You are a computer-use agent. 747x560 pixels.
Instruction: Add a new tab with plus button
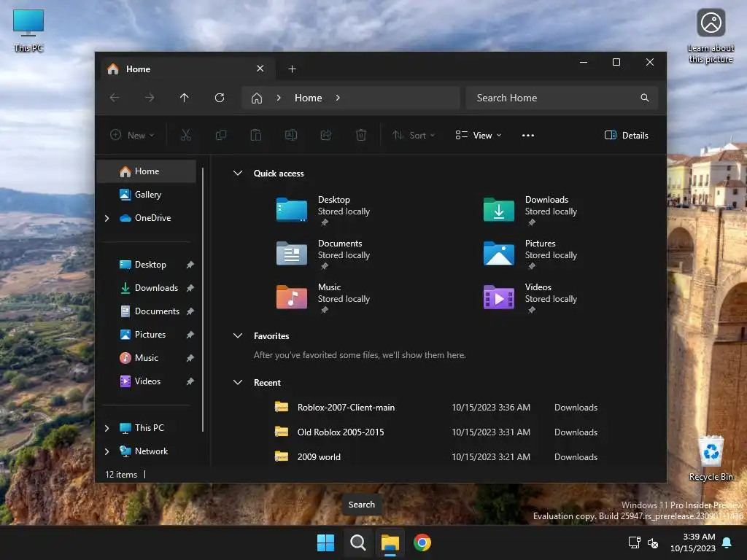coord(292,69)
